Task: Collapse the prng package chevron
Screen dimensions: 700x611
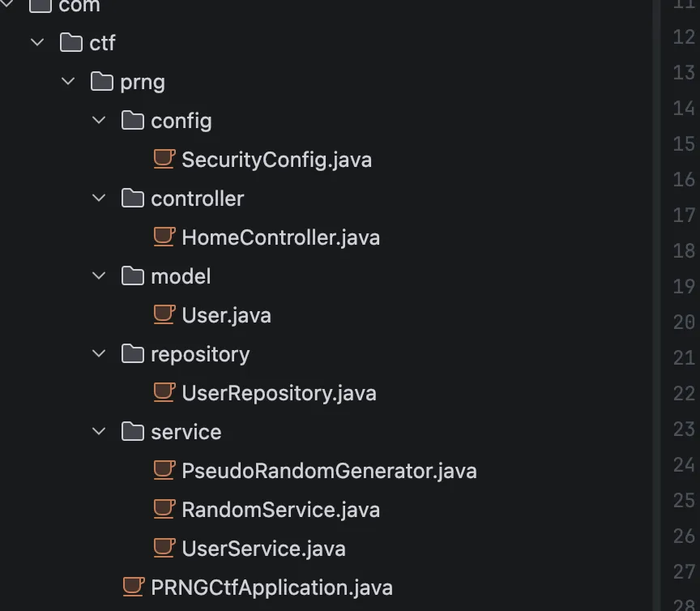Action: (x=68, y=81)
